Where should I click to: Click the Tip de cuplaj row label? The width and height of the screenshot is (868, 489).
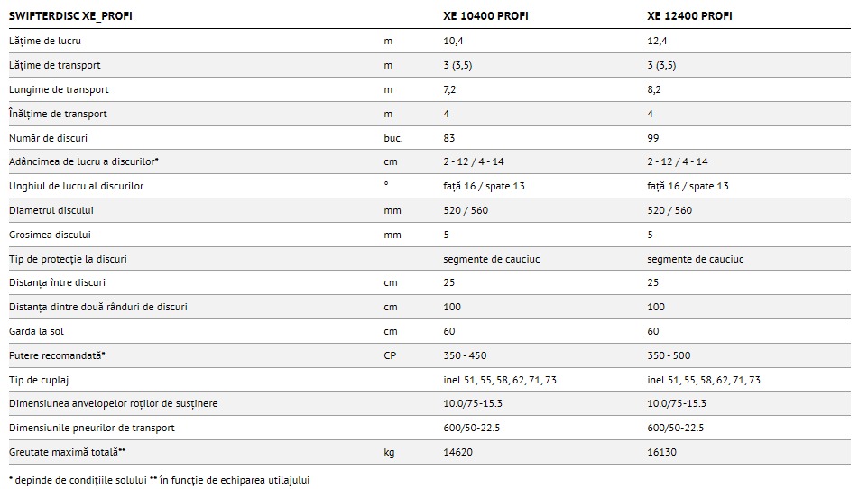(x=39, y=380)
